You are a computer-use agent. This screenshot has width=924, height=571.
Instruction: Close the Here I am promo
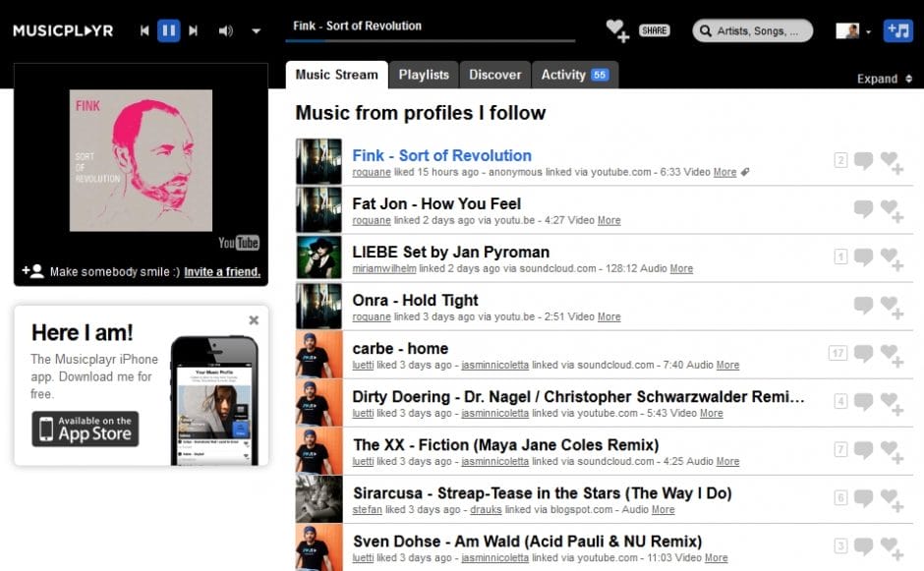coord(254,320)
